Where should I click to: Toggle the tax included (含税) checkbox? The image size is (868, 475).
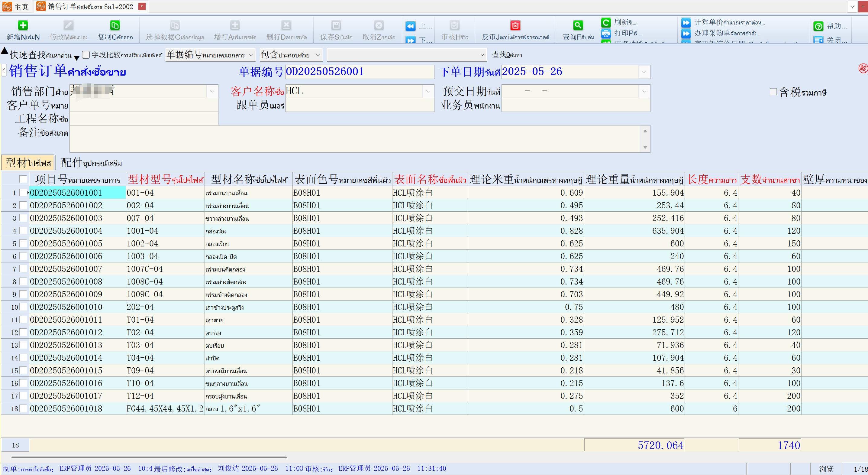[x=773, y=92]
